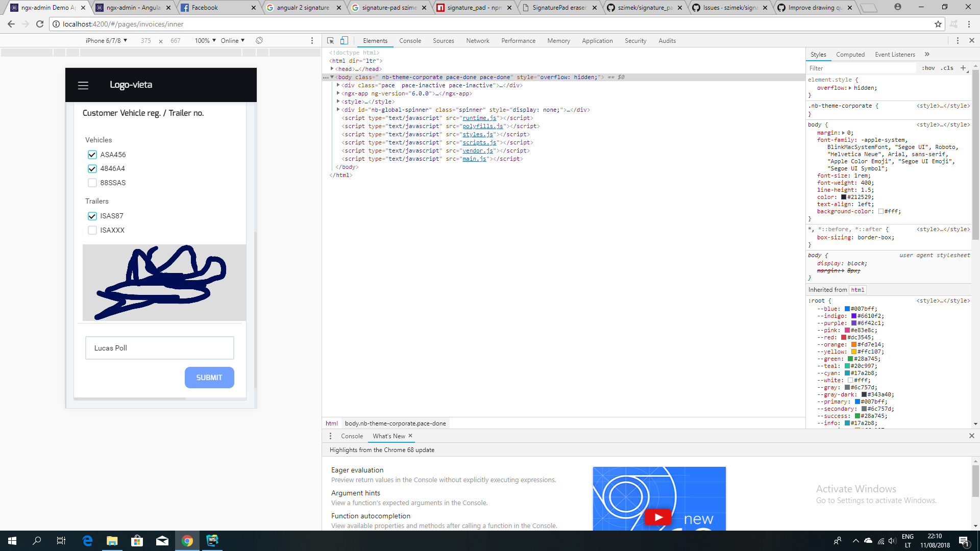
Task: Uncheck the ASA456 vehicle checkbox
Action: point(92,155)
